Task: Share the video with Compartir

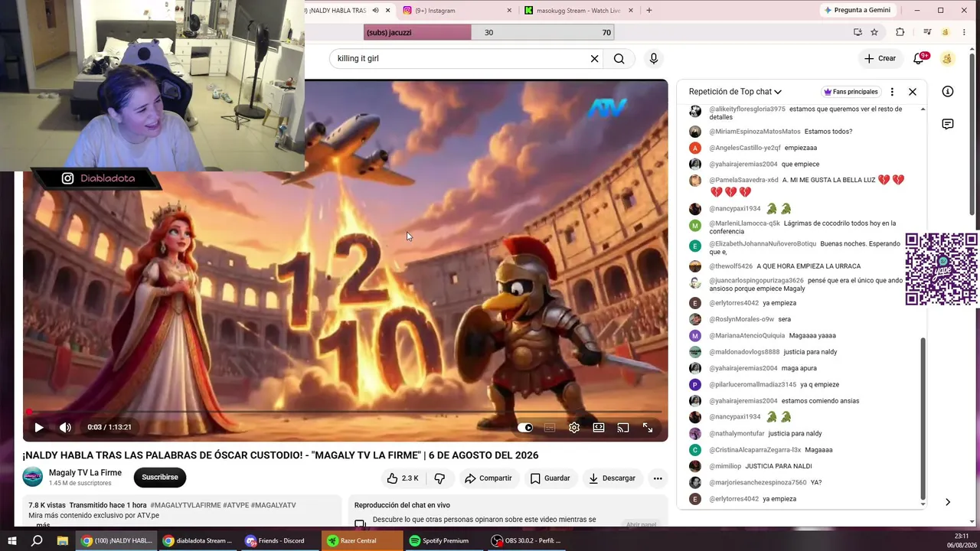Action: 488,478
